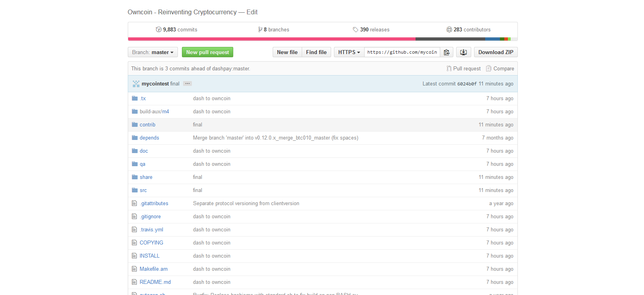
Task: Click the releases tag icon
Action: tap(355, 29)
